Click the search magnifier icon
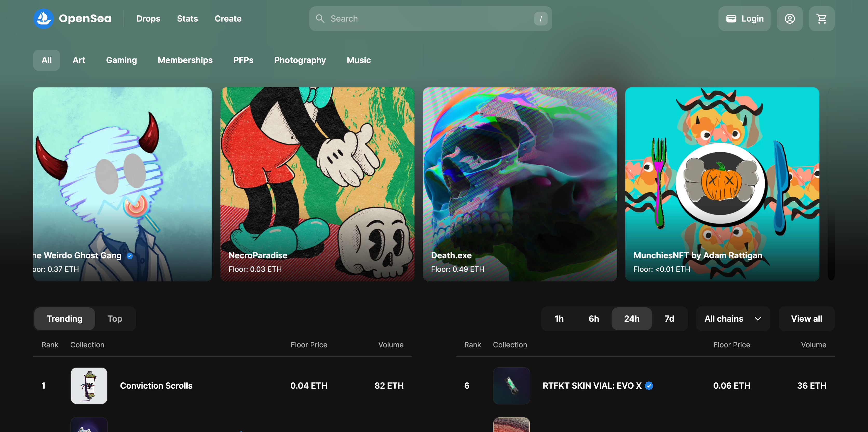Screen dimensions: 868x432 point(320,18)
